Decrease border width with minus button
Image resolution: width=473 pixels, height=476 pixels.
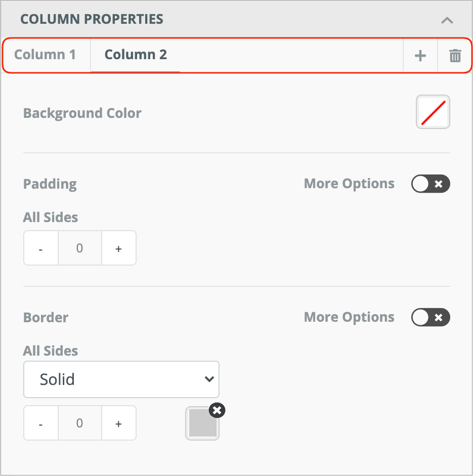click(41, 423)
